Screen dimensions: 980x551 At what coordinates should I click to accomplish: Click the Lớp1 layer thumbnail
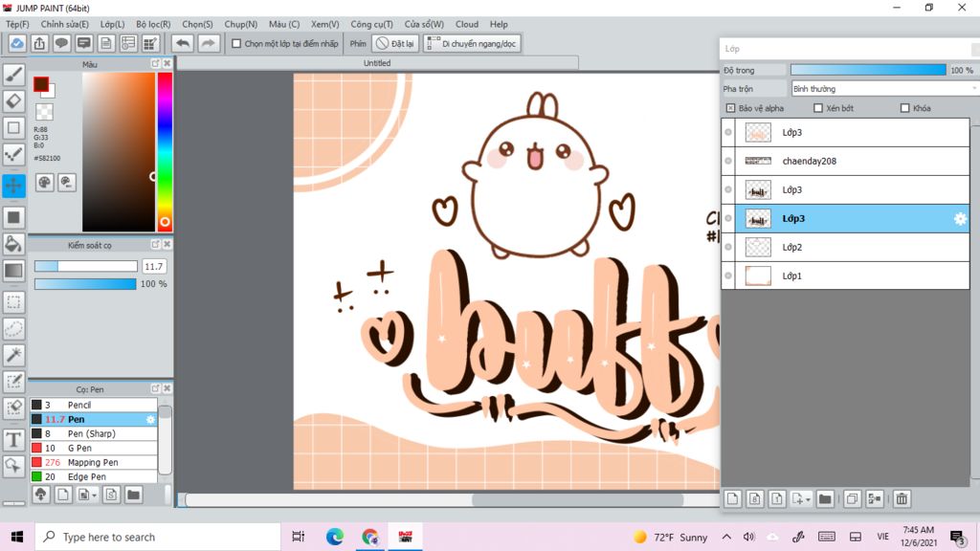758,276
